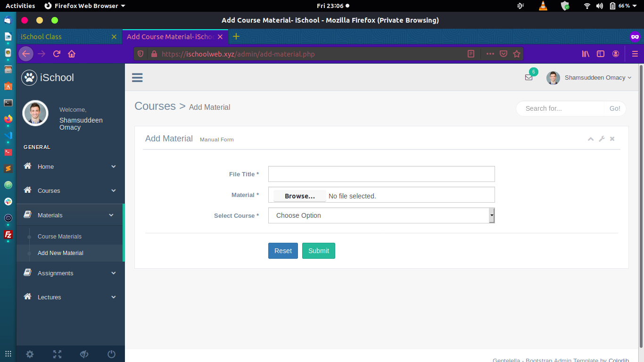The image size is (644, 362).
Task: Go to Firefox home page
Action: pyautogui.click(x=72, y=54)
